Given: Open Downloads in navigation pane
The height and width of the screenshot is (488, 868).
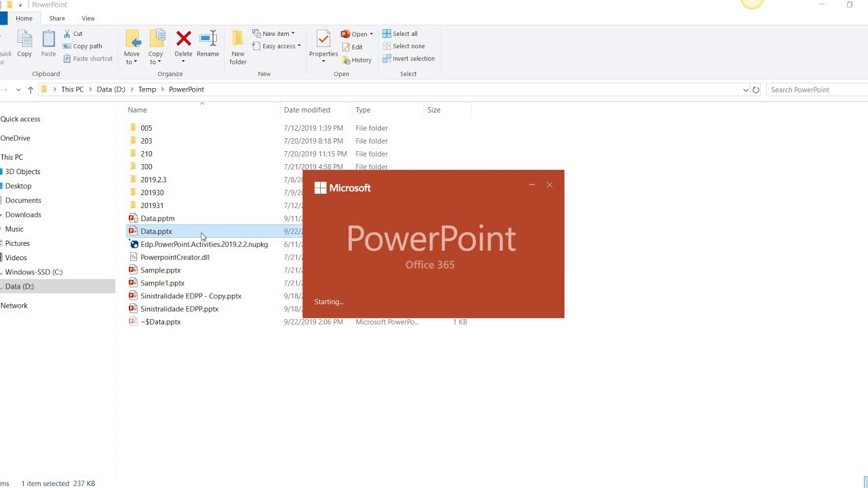Looking at the screenshot, I should (23, 215).
